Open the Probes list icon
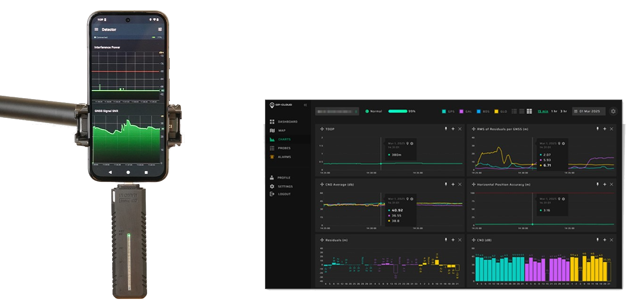This screenshot has width=644, height=307. point(272,148)
